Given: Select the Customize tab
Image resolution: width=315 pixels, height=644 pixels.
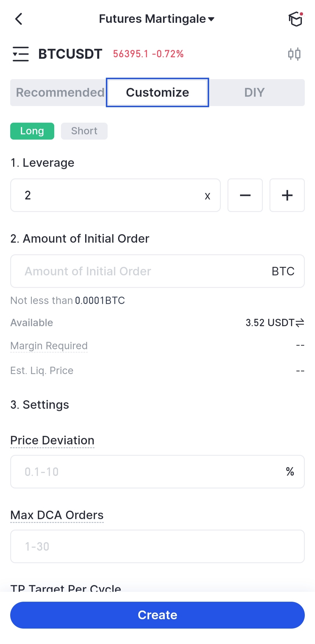Looking at the screenshot, I should click(x=157, y=93).
